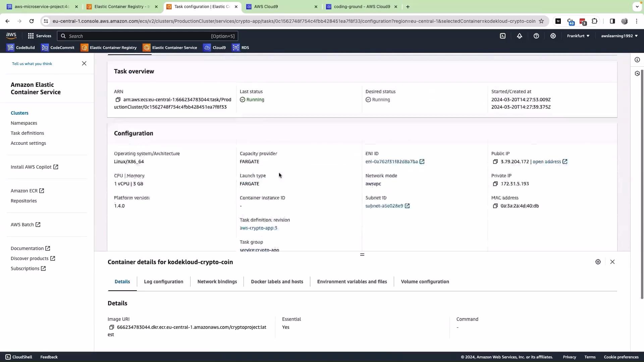
Task: Open AWS Batch external link
Action: click(x=25, y=225)
